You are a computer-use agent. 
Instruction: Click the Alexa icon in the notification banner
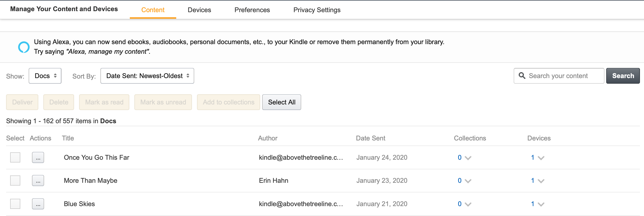coord(24,47)
